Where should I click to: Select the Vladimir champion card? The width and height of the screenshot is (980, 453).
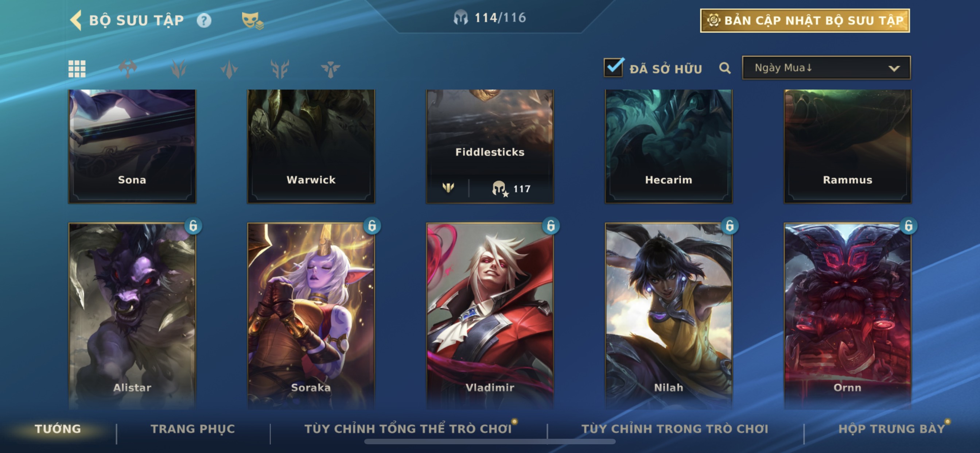[x=490, y=316]
